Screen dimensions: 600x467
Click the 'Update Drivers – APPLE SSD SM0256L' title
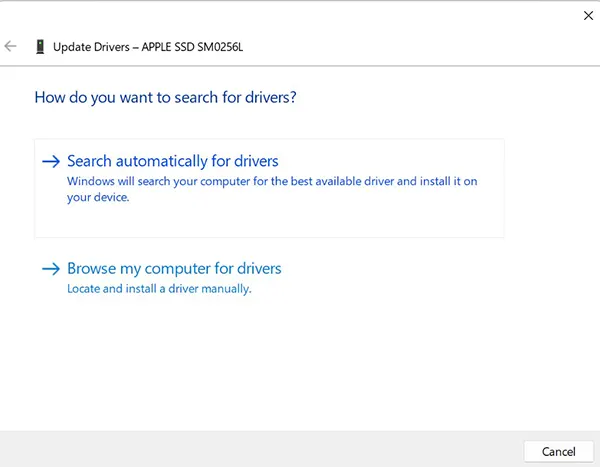point(148,47)
